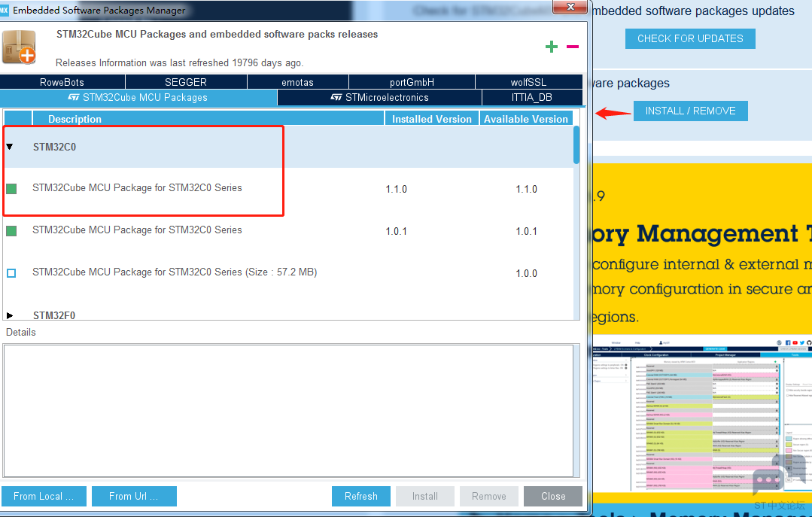This screenshot has width=812, height=517.
Task: Click the From Url button
Action: pos(134,496)
